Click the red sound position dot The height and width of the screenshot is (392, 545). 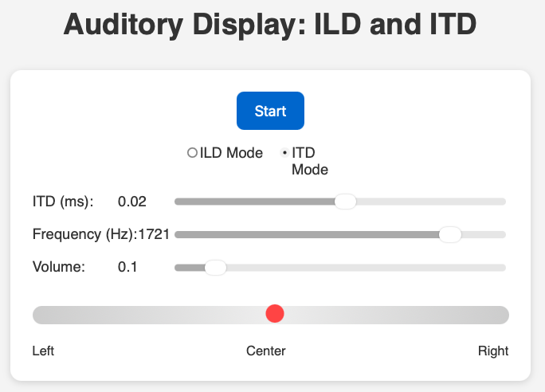(275, 314)
